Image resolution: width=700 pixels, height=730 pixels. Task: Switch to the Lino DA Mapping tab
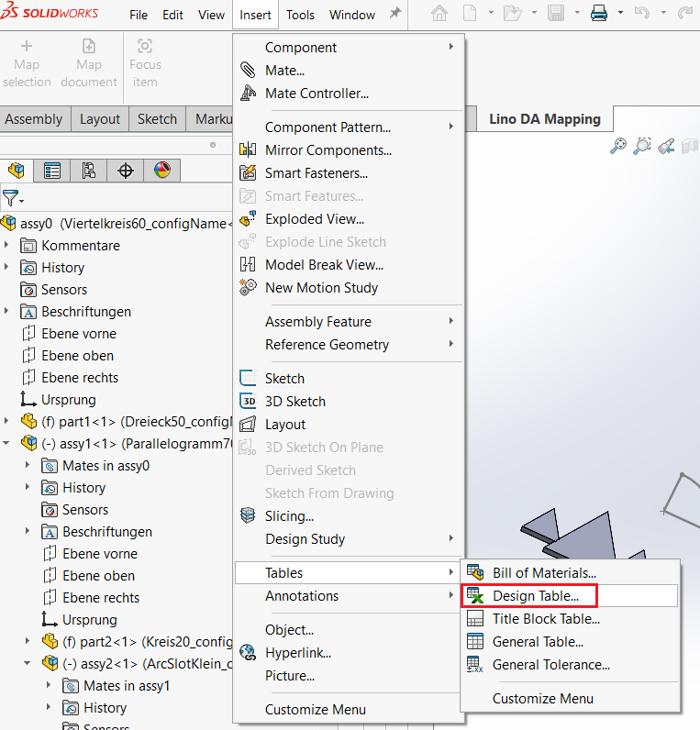click(x=544, y=119)
